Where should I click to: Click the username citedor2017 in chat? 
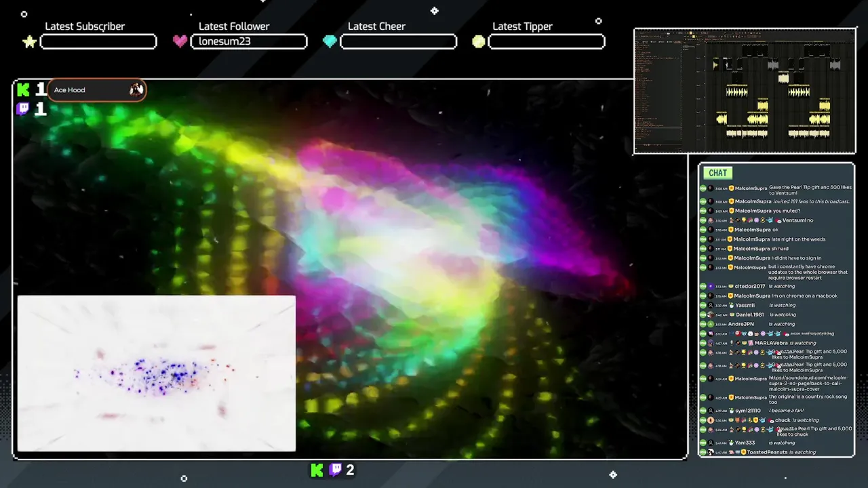pyautogui.click(x=750, y=286)
